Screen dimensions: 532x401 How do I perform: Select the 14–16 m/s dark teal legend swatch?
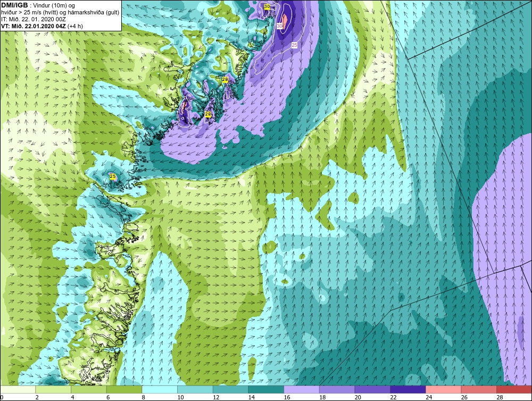[x=266, y=389]
